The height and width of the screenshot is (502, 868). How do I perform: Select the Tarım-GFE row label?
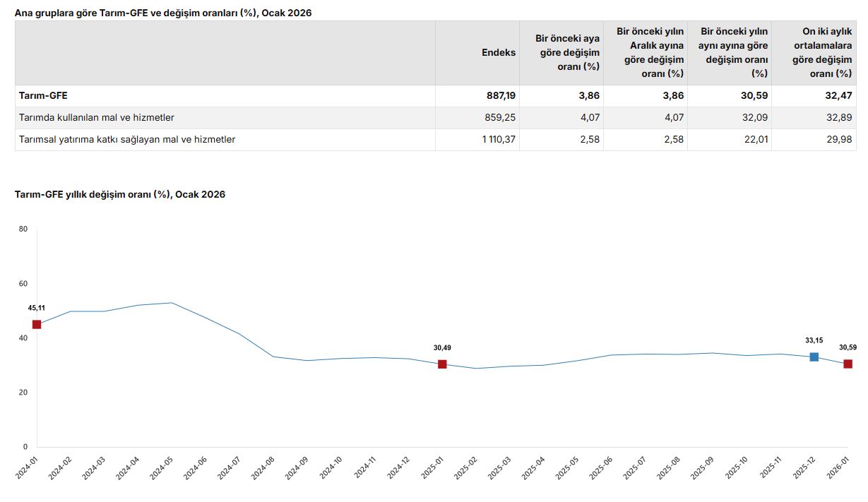pyautogui.click(x=44, y=96)
